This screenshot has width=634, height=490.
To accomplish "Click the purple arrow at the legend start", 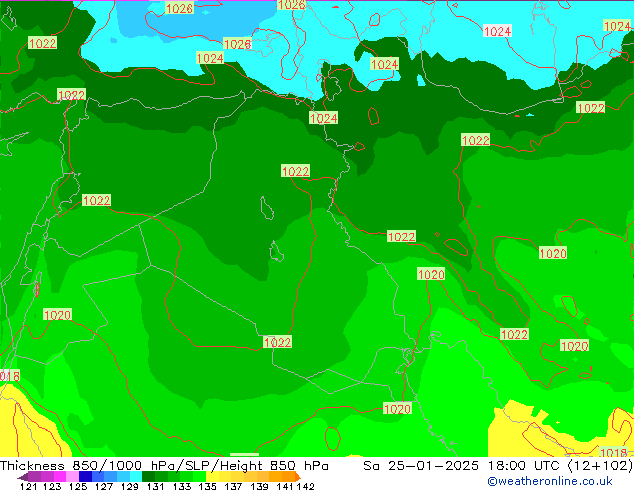I will tap(23, 477).
